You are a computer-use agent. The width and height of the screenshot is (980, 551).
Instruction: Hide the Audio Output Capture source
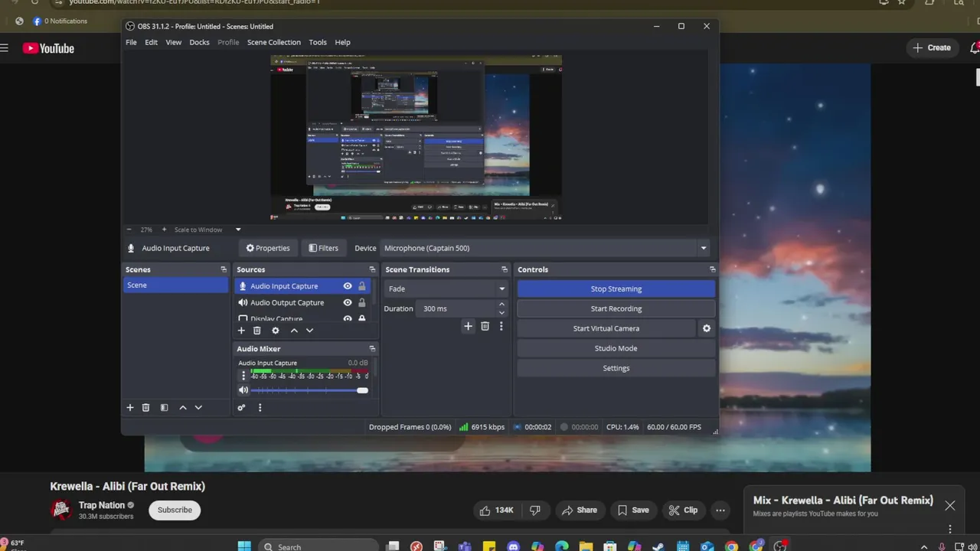click(x=348, y=303)
